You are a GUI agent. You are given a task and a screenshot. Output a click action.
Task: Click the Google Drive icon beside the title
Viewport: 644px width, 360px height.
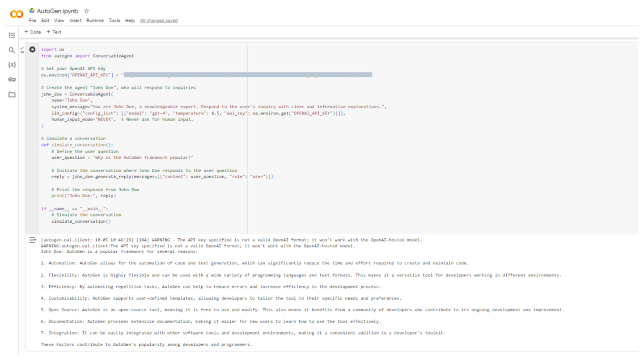click(32, 11)
